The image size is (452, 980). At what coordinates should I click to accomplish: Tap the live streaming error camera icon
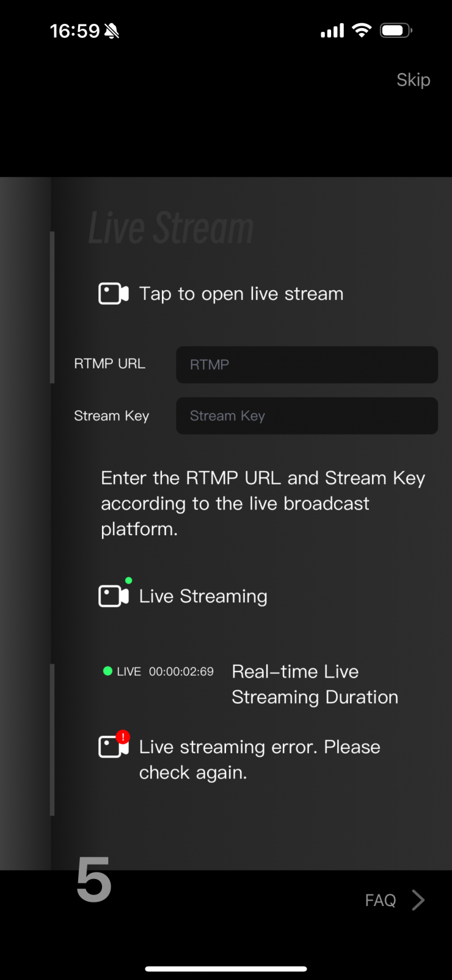click(114, 746)
